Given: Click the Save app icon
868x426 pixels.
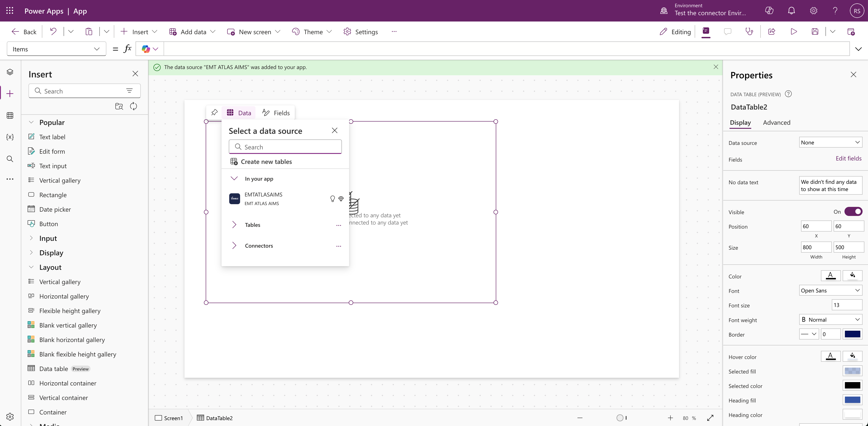Looking at the screenshot, I should point(815,32).
